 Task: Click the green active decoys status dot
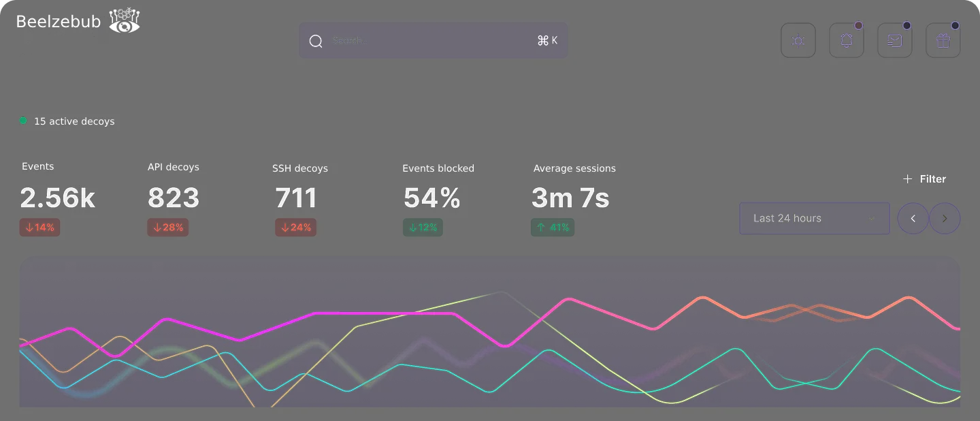[22, 120]
